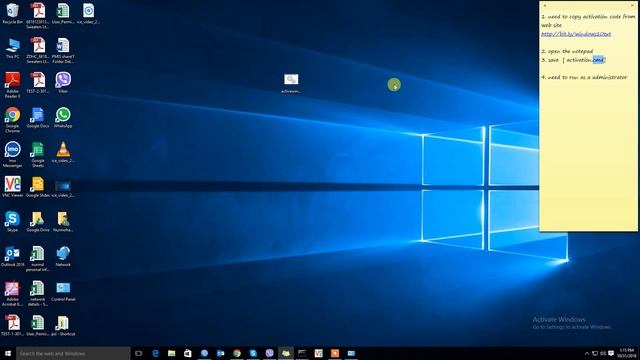Select the activation file icon on desktop

pyautogui.click(x=291, y=83)
